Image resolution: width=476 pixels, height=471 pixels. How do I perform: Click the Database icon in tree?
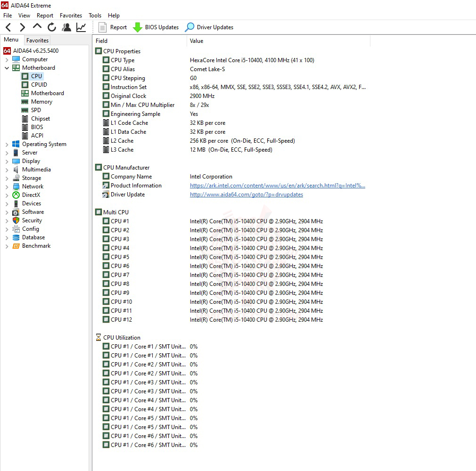[16, 238]
